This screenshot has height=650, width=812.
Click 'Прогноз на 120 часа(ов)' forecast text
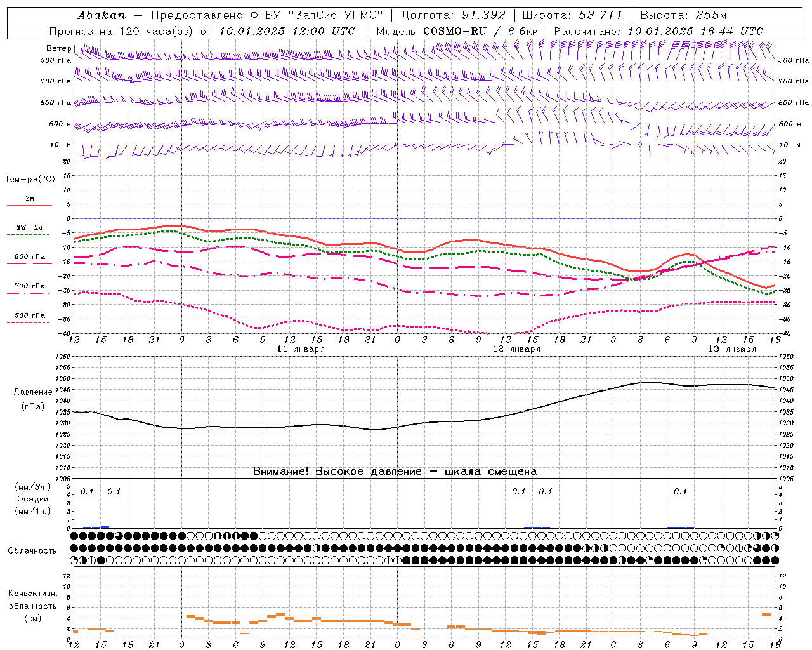(x=122, y=31)
